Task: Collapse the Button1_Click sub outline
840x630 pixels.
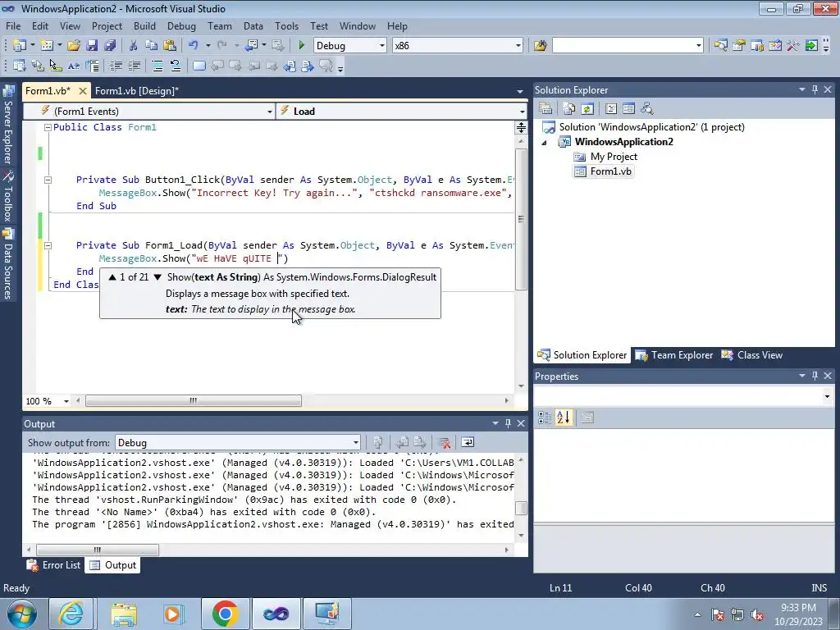Action: tap(48, 180)
